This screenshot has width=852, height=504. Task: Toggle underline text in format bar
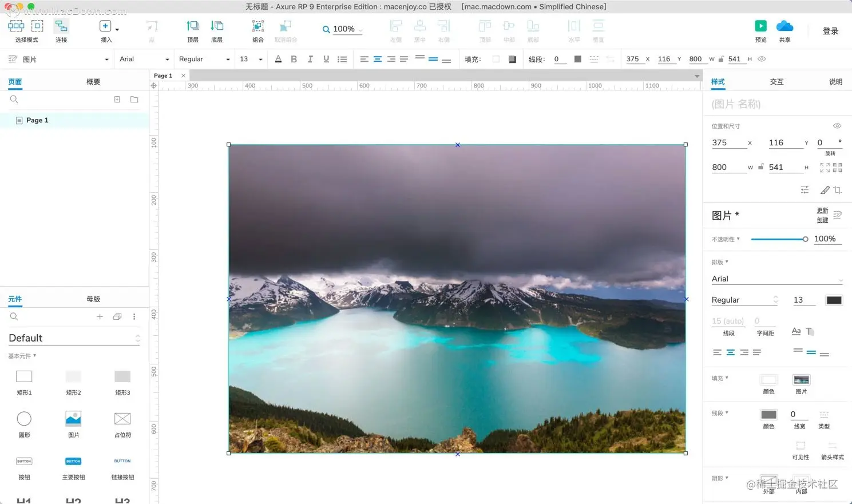tap(326, 59)
